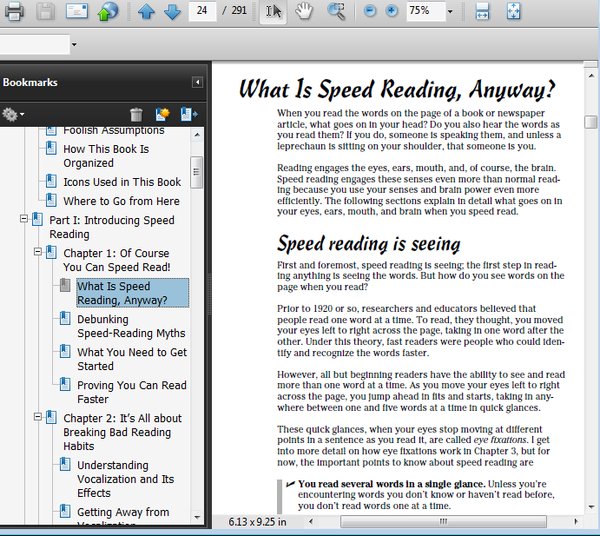The width and height of the screenshot is (600, 536).
Task: Click the Icons Used in This Book page icon
Action: point(51,181)
